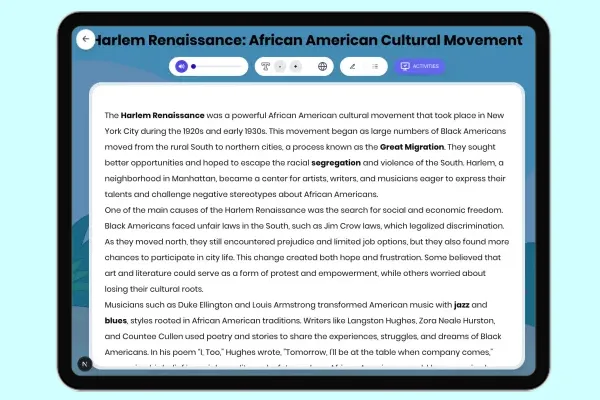Click the 'N' badge in bottom-left corner
The image size is (600, 400).
pyautogui.click(x=86, y=362)
